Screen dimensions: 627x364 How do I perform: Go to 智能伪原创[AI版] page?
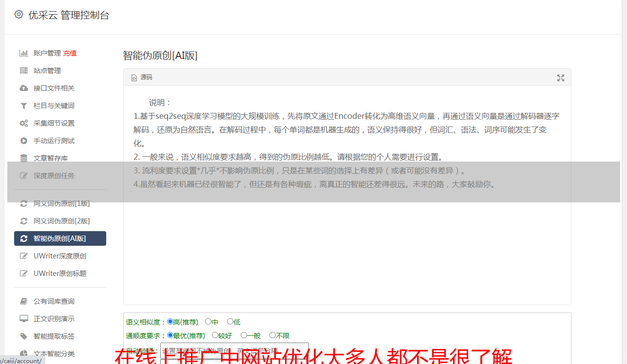[x=60, y=238]
